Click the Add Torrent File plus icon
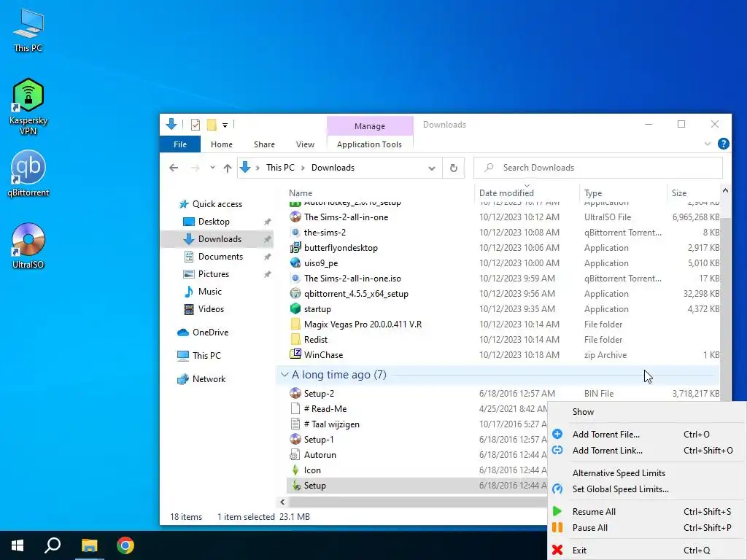This screenshot has width=747, height=560. coord(557,434)
